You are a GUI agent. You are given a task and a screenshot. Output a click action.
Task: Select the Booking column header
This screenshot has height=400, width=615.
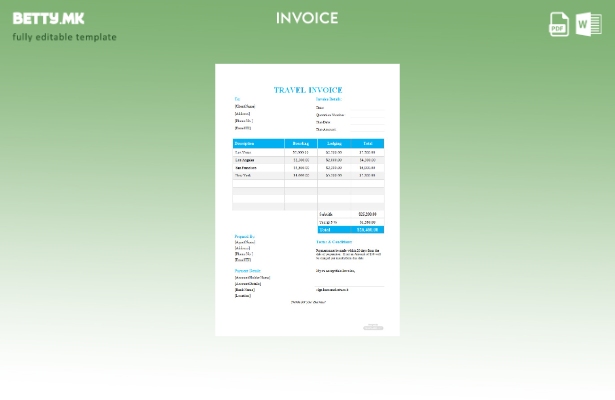tap(300, 144)
